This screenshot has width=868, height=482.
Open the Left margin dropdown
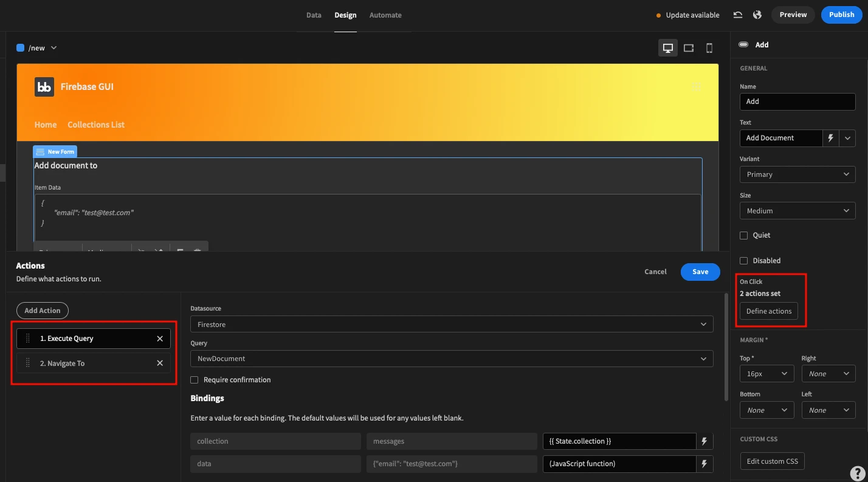pos(828,410)
